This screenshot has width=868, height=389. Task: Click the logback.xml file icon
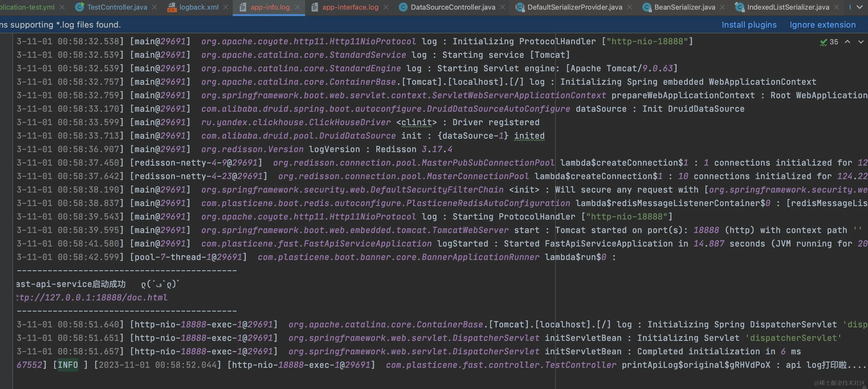(x=172, y=7)
